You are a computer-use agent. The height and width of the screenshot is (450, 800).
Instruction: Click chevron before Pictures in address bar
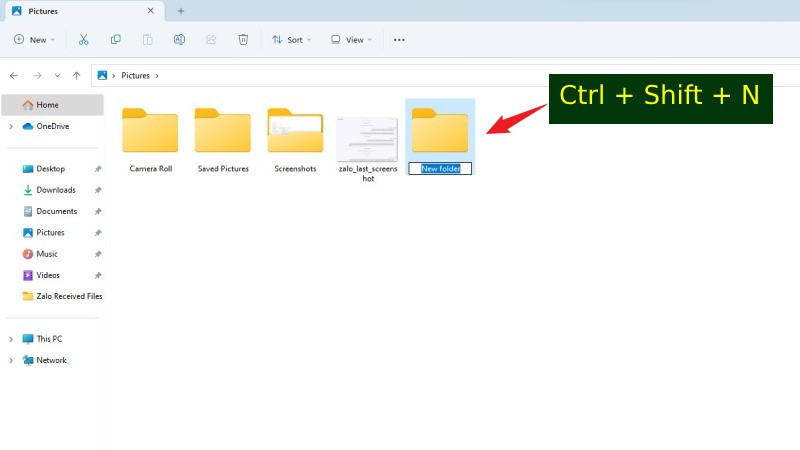coord(113,76)
